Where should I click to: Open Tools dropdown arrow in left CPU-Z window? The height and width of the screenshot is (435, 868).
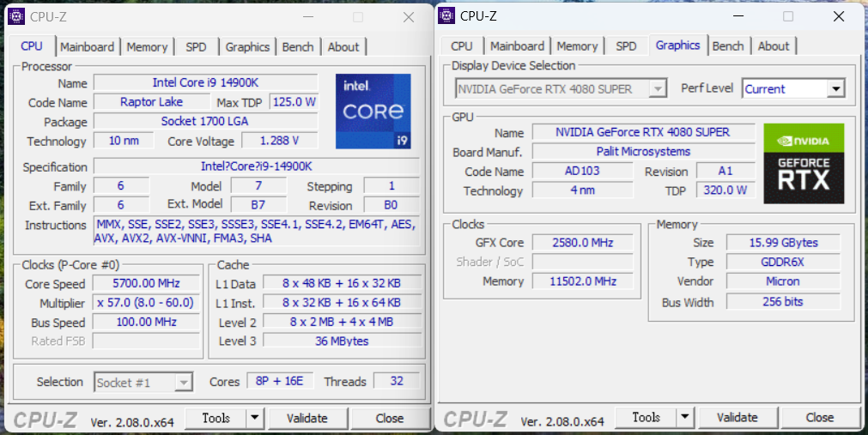(x=255, y=419)
